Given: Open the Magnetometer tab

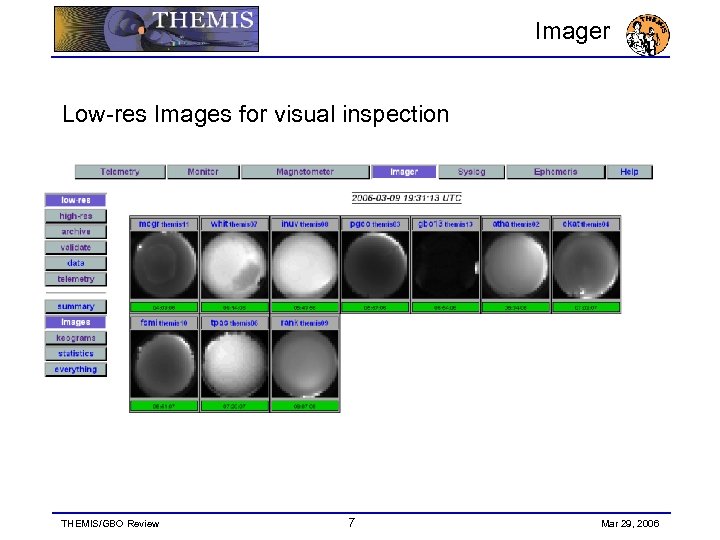Looking at the screenshot, I should 305,172.
